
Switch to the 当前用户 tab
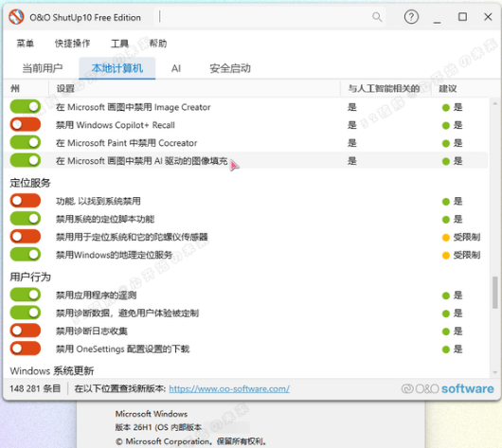click(x=43, y=68)
